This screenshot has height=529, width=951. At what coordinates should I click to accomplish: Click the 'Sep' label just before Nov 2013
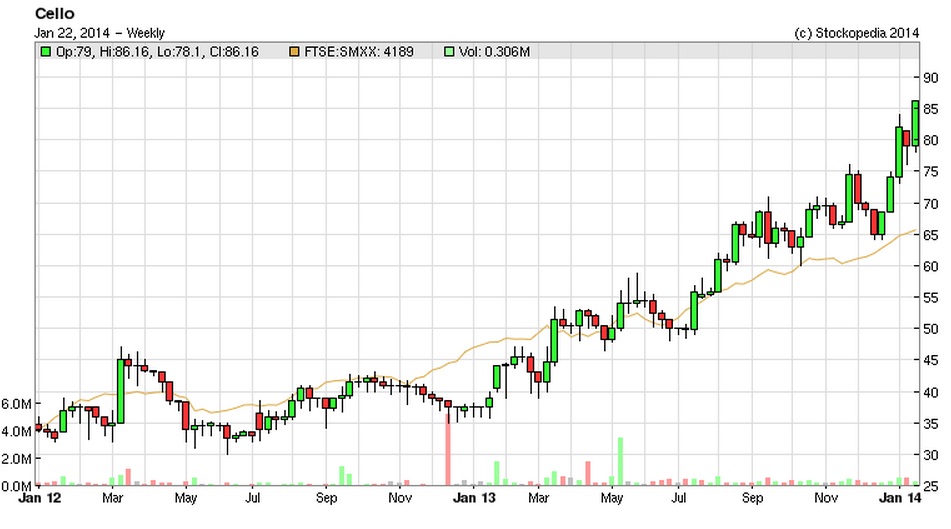(752, 498)
